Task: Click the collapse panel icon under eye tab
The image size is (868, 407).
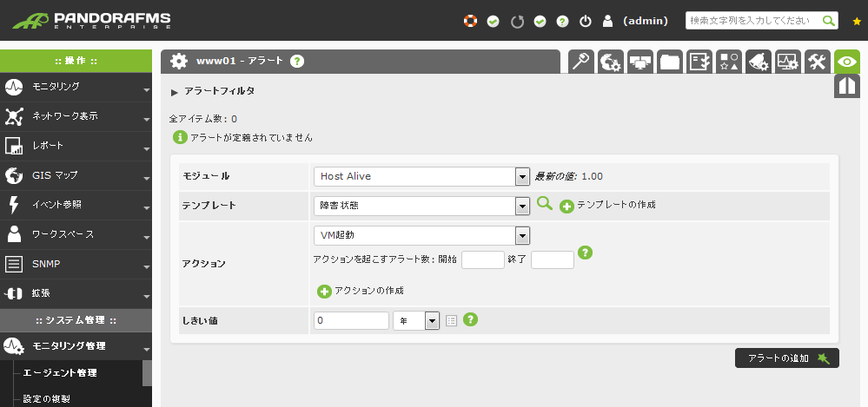Action: pos(847,86)
